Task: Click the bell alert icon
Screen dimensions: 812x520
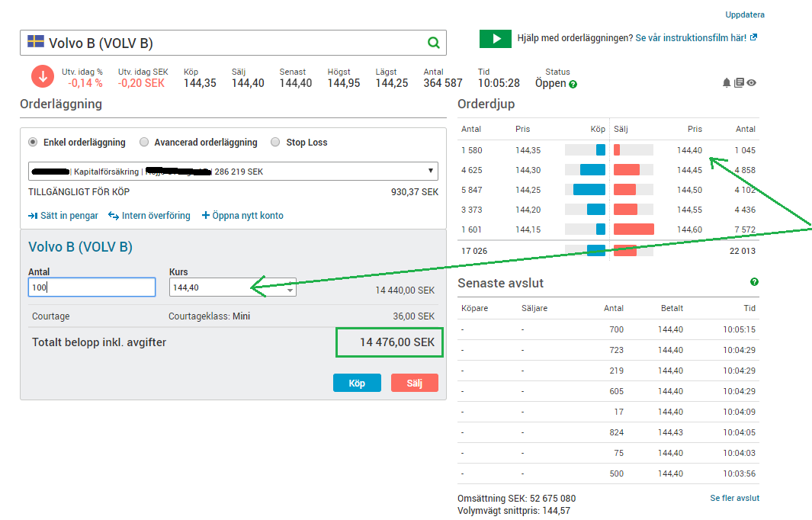Action: click(x=727, y=83)
